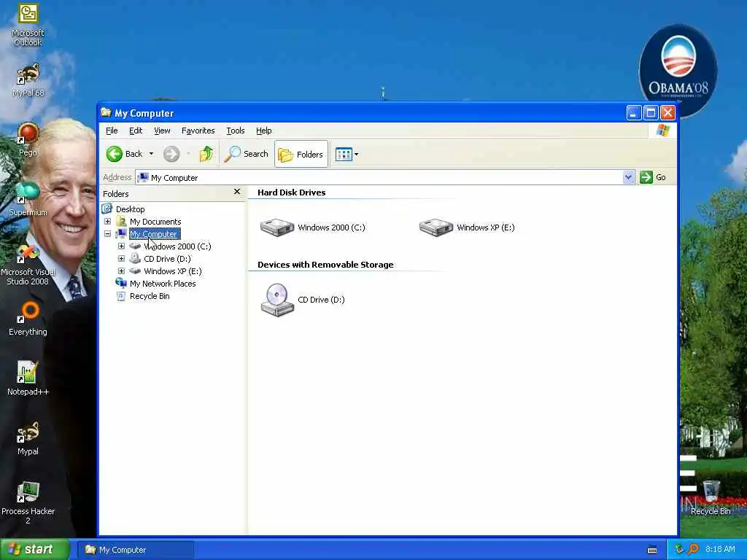Open the Search pane
Image resolution: width=747 pixels, height=560 pixels.
click(x=247, y=154)
